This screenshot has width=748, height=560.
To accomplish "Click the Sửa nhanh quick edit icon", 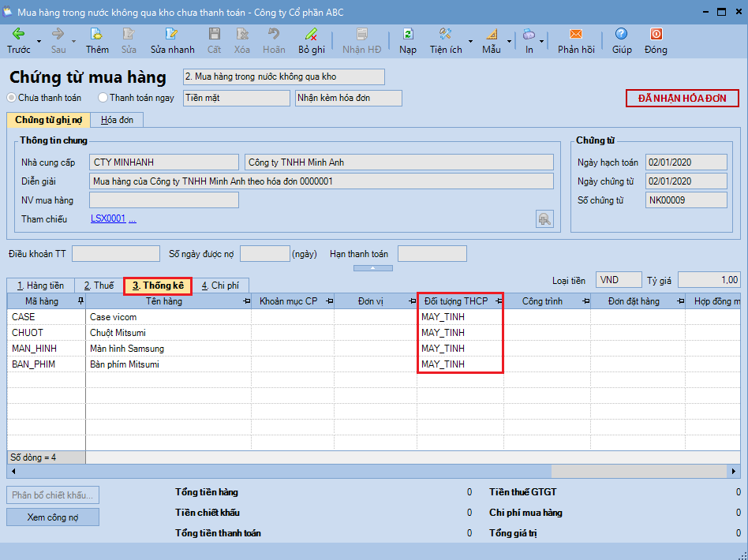I will click(x=172, y=34).
